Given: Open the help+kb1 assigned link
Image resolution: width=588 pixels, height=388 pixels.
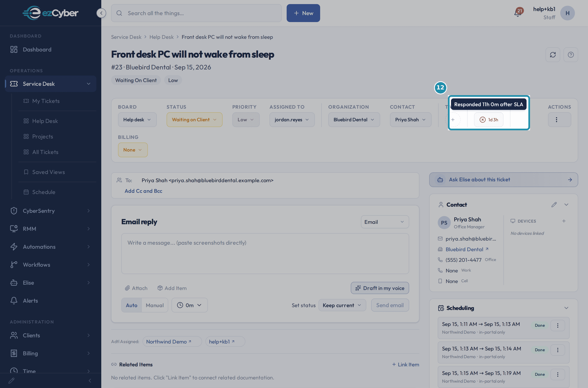Looking at the screenshot, I should click(x=225, y=342).
